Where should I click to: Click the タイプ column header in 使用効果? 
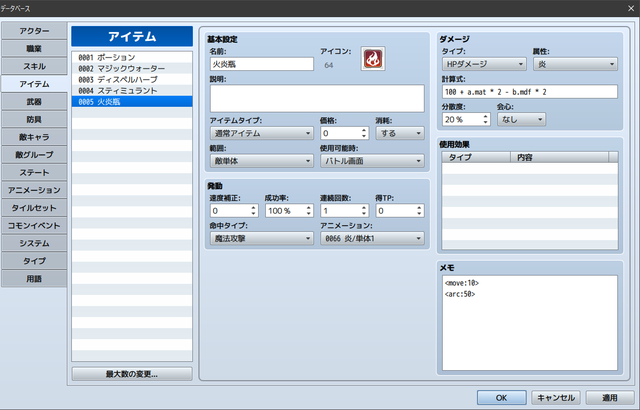pos(476,157)
